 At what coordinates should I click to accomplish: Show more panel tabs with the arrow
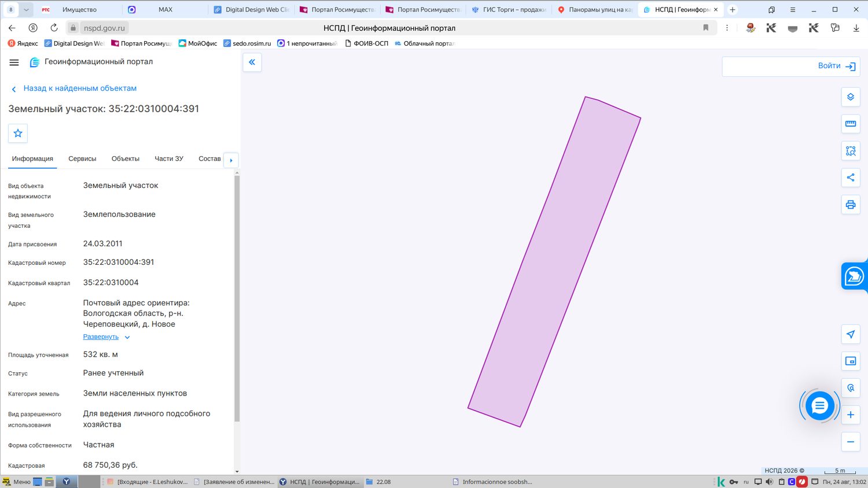click(231, 160)
